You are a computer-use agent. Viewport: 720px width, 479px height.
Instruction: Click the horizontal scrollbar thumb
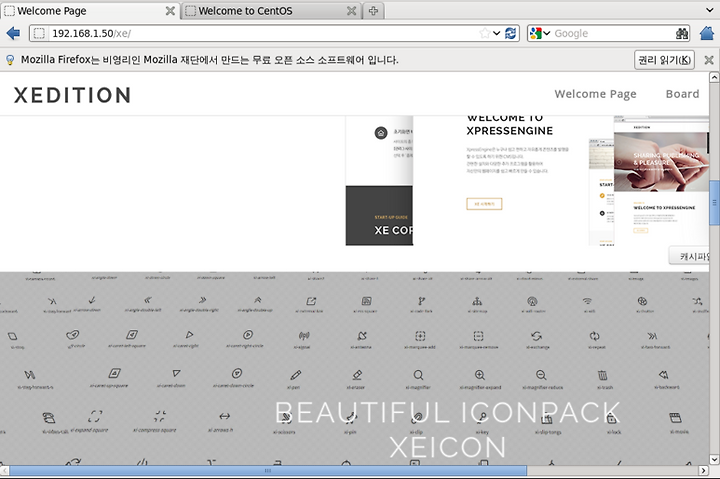click(268, 471)
